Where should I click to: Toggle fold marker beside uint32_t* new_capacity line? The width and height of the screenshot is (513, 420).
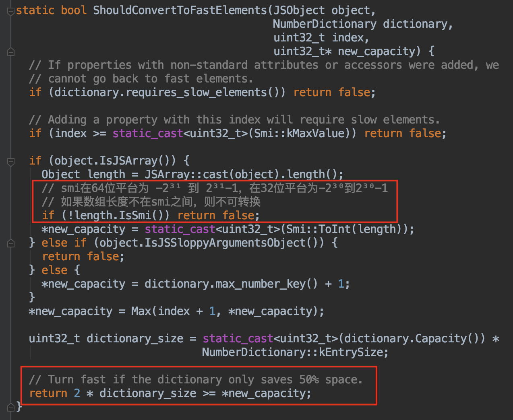coord(11,52)
